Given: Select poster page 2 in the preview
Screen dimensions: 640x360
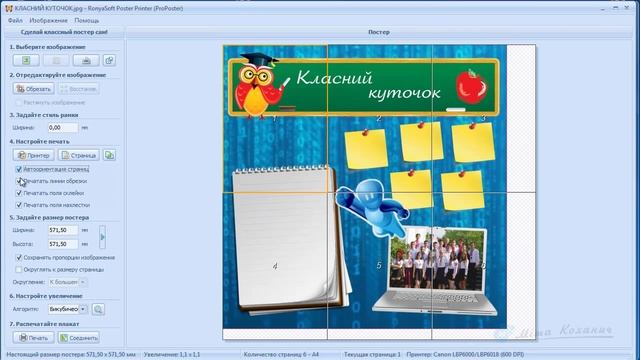Looking at the screenshot, I should (379, 118).
